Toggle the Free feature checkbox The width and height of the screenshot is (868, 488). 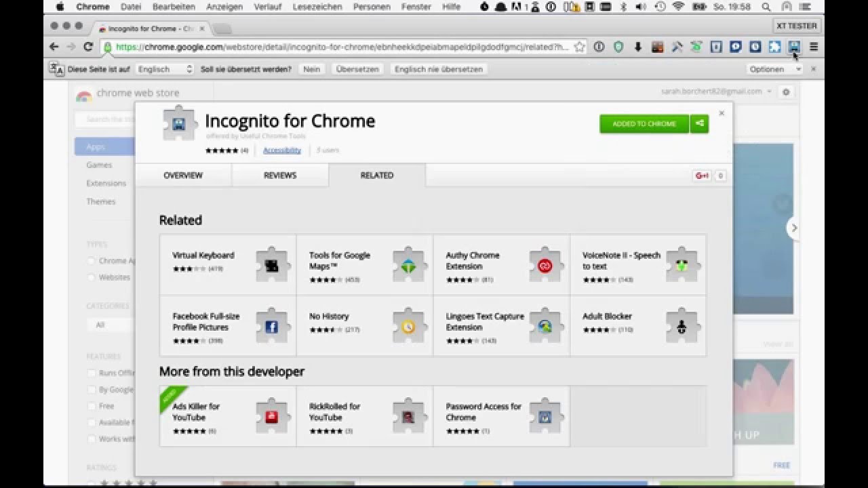[x=92, y=406]
